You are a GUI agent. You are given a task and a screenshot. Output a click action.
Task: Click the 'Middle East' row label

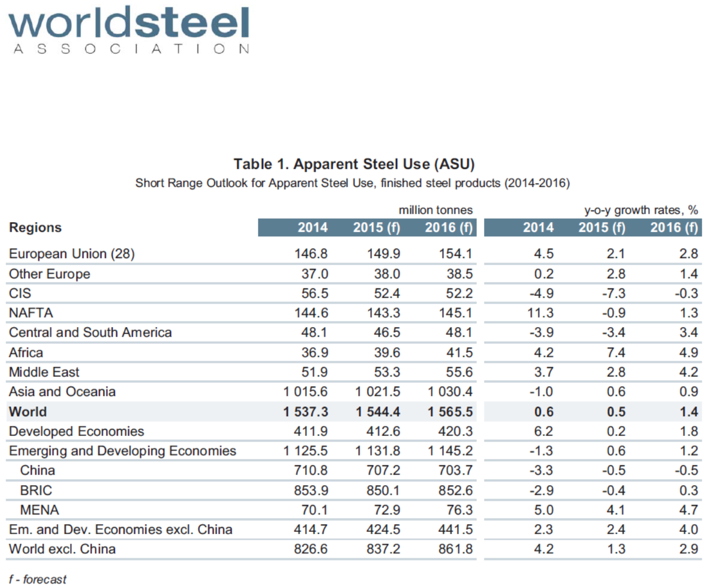pos(44,372)
